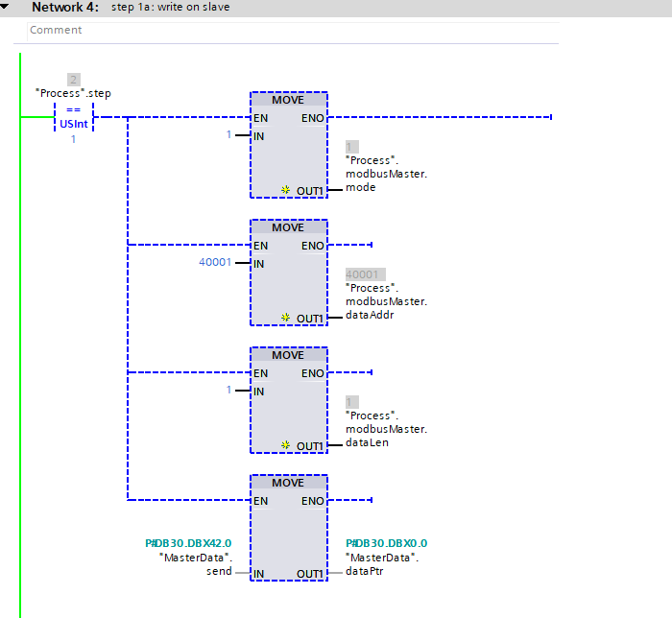Image resolution: width=672 pixels, height=618 pixels.
Task: Click the "Process".step operand above the comparator
Action: [74, 93]
